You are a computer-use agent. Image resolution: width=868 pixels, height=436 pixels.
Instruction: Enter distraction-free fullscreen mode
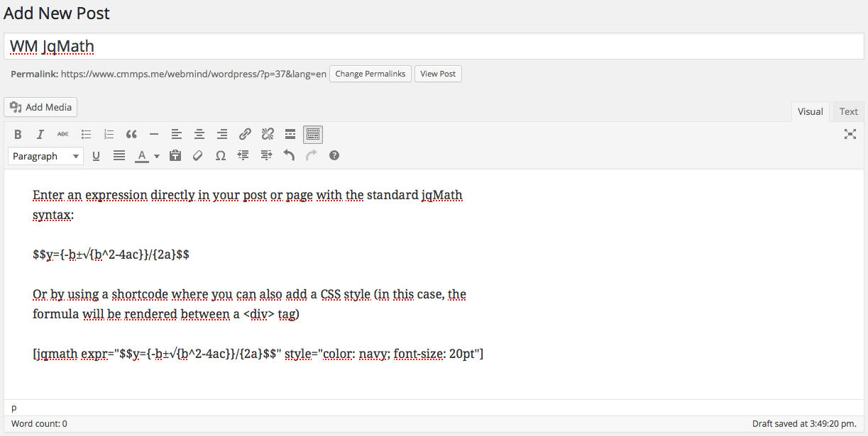[x=850, y=134]
